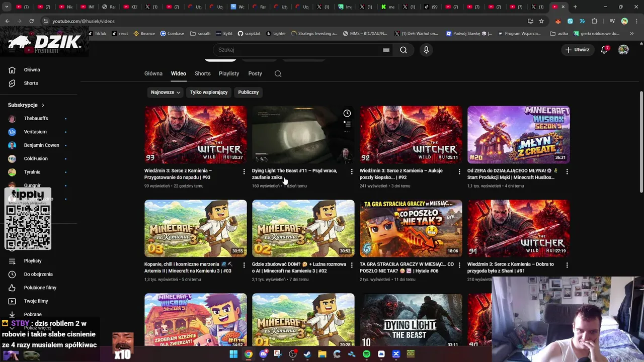Open Spotify from the taskbar

366,354
